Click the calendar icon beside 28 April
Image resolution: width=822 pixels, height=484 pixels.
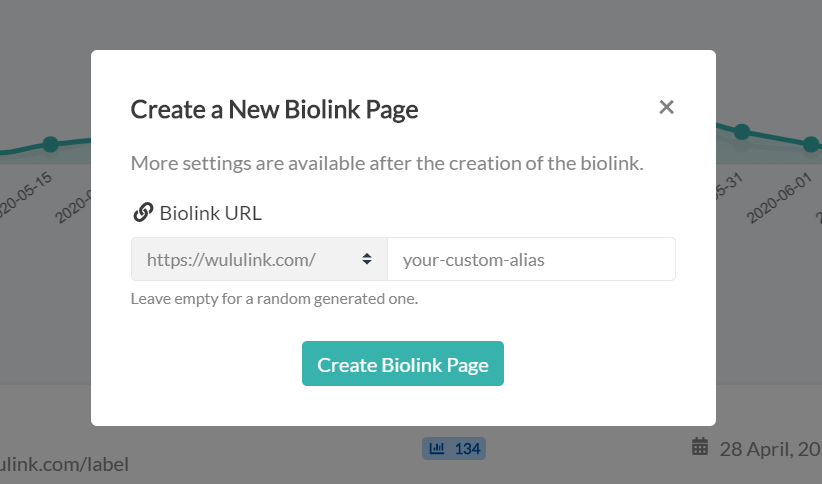coord(700,447)
